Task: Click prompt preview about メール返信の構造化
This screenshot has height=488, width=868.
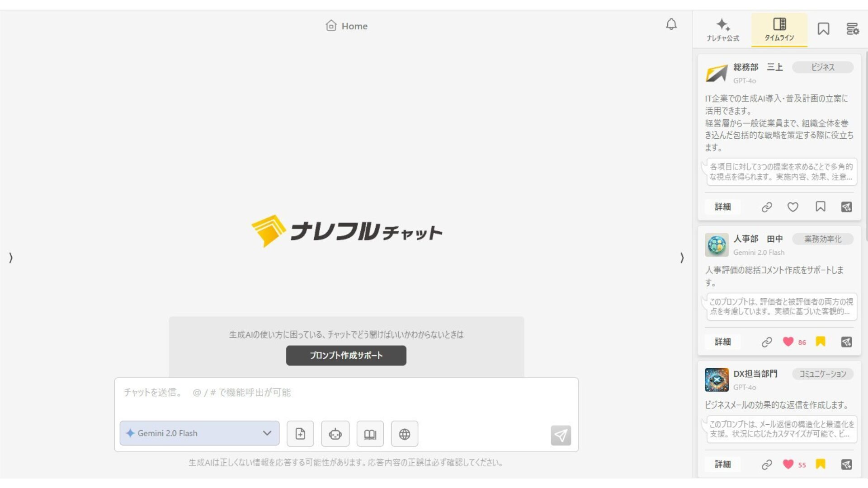Action: (782, 429)
